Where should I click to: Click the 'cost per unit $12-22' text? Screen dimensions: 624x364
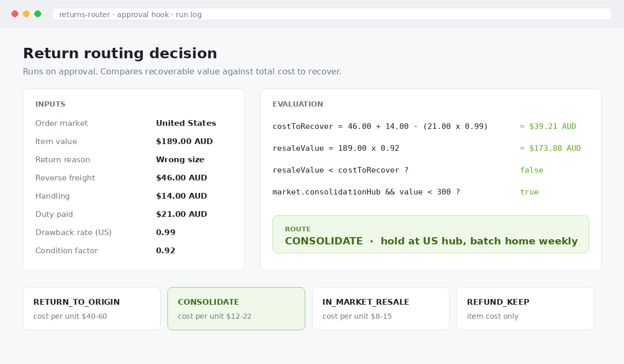(x=215, y=316)
